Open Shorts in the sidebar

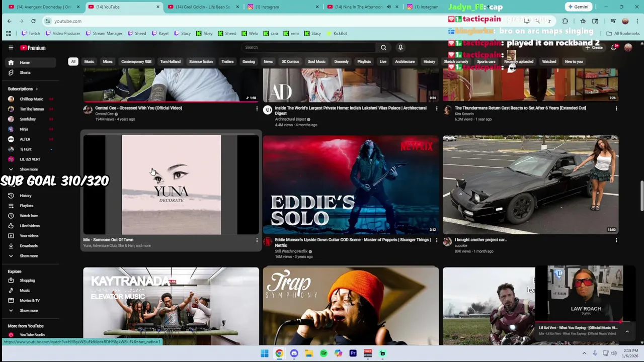pyautogui.click(x=30, y=72)
